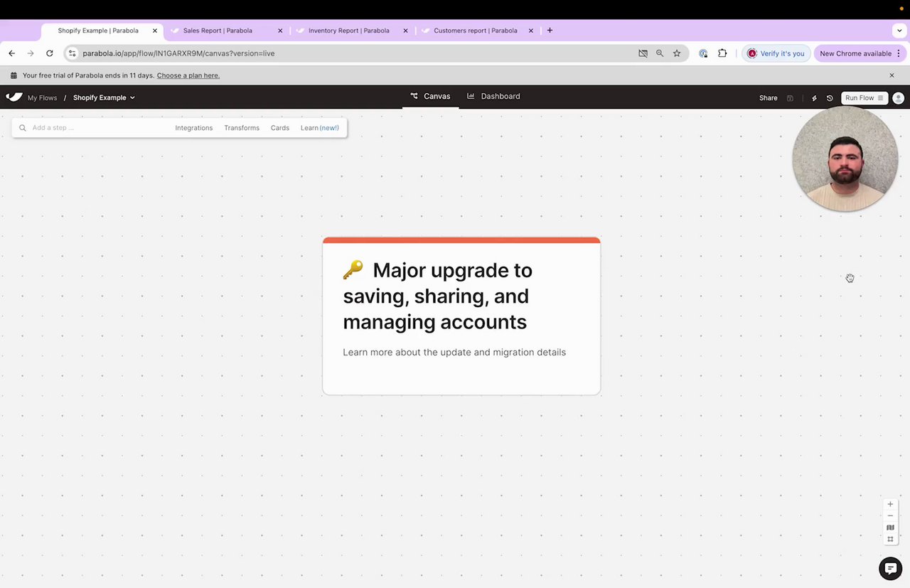
Task: Click the crossed-out screen icon in address bar
Action: pyautogui.click(x=643, y=53)
